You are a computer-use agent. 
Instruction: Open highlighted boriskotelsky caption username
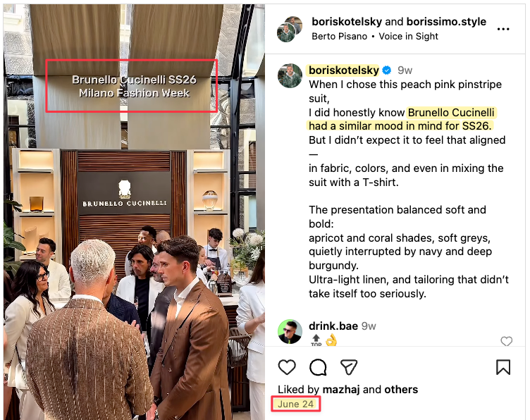[344, 70]
